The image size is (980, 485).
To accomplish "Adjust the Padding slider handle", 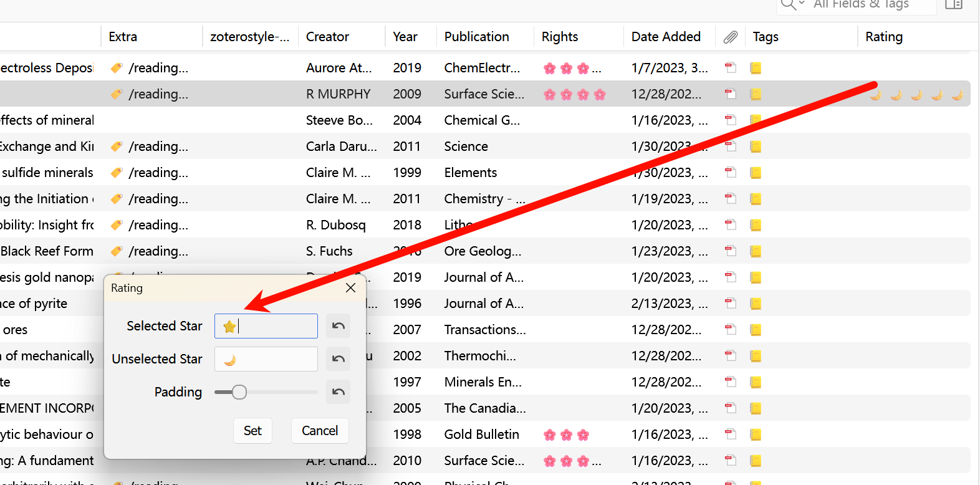I will point(239,392).
